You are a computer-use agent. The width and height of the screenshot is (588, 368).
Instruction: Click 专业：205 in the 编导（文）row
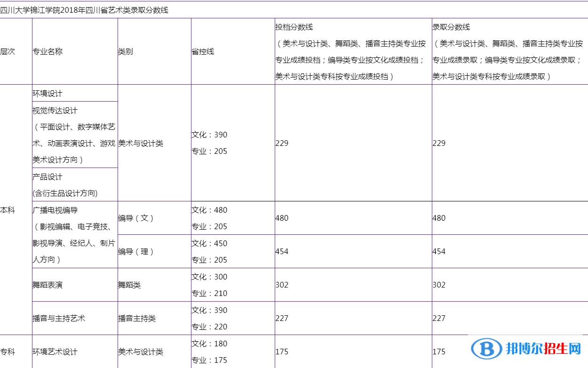pyautogui.click(x=209, y=226)
